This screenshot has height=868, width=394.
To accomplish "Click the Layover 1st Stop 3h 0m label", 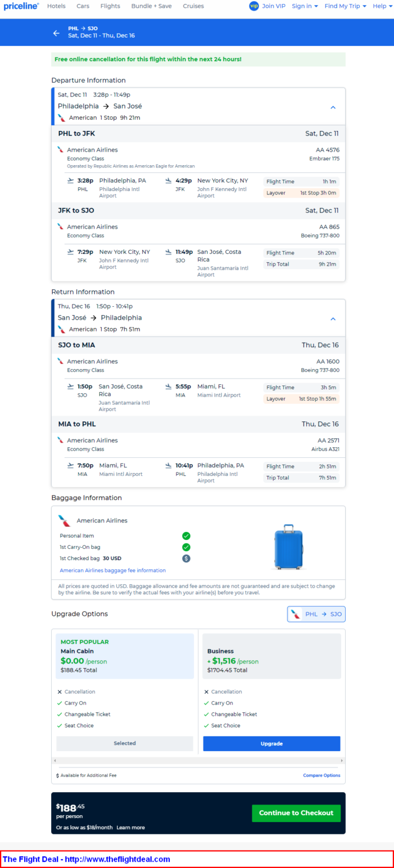I will pos(302,193).
